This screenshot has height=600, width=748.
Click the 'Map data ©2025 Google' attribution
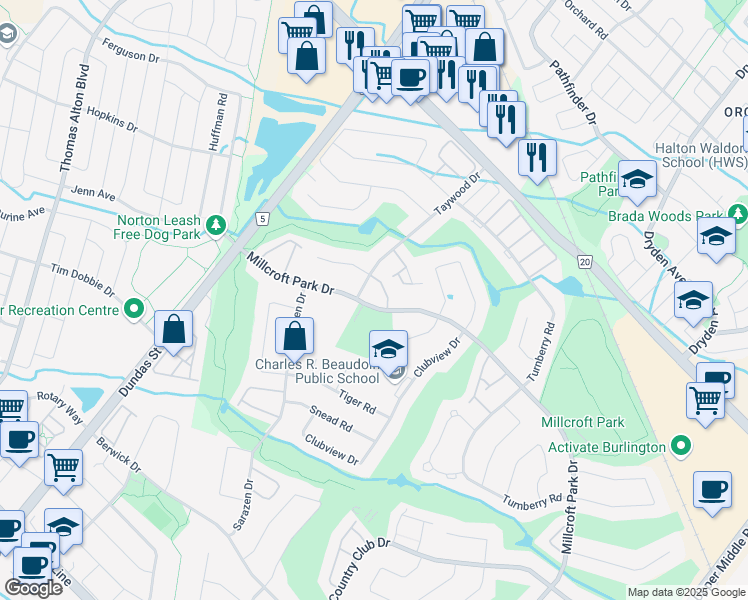(x=686, y=592)
